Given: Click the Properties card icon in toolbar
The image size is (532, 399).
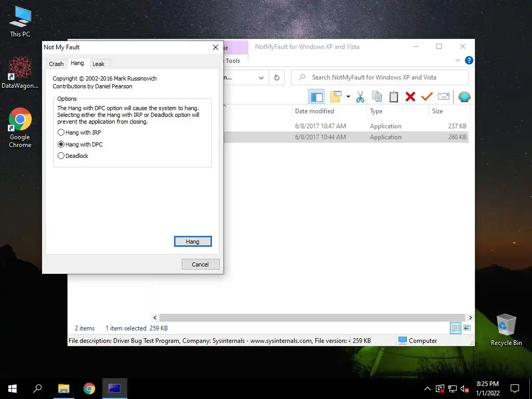Looking at the screenshot, I should pos(444,97).
